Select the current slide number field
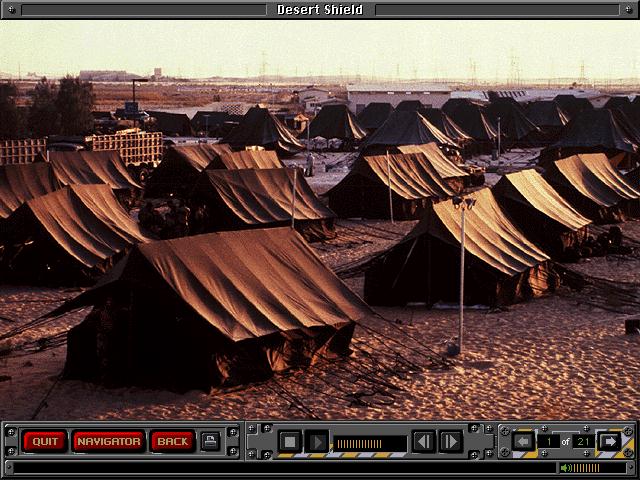Viewport: 640px width, 480px height. coord(549,441)
